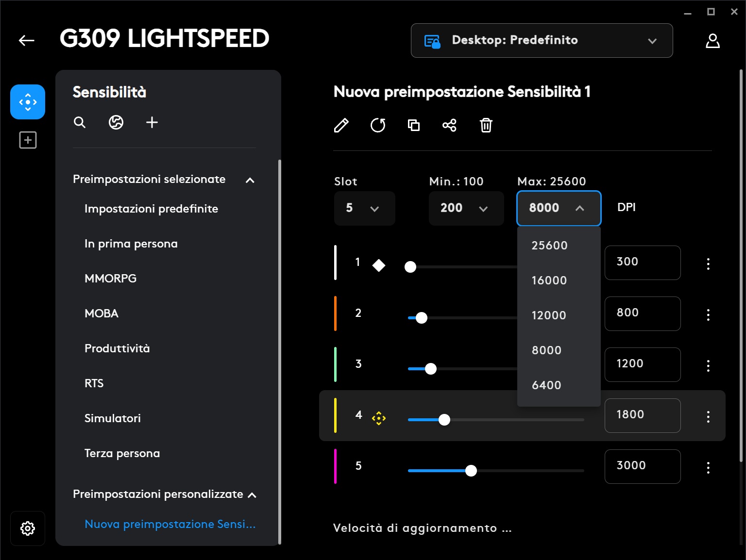Browse online presets with globe icon
Screen dimensions: 746x560
[116, 122]
